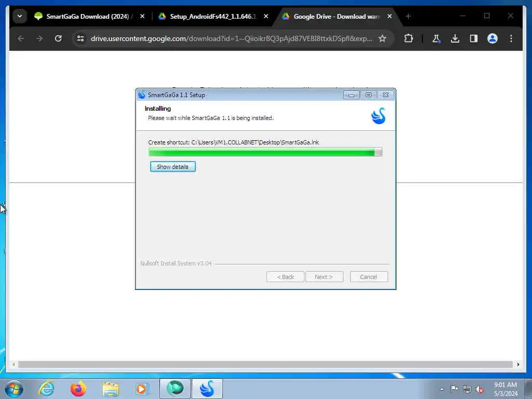The height and width of the screenshot is (399, 532).
Task: Launch Internet Explorer from the taskbar
Action: pos(46,389)
